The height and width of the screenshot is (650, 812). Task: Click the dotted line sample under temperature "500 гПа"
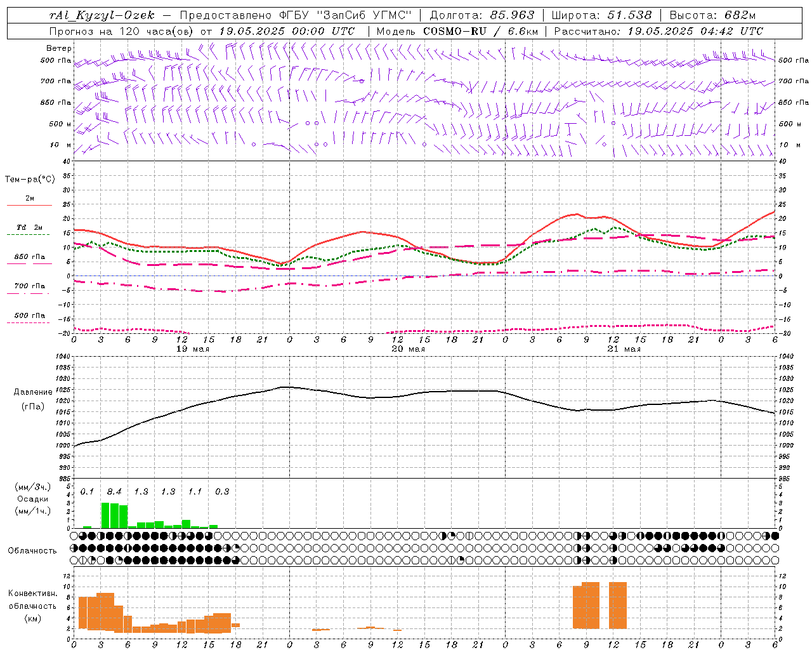tap(28, 323)
